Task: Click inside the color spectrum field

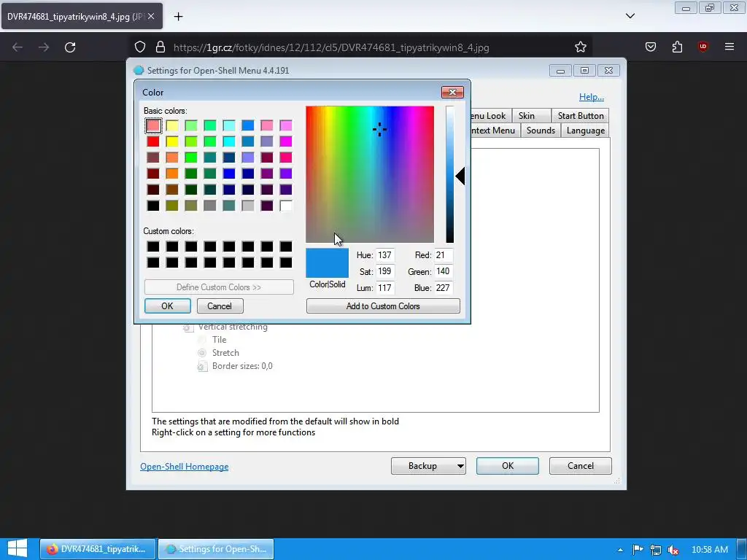Action: point(370,174)
